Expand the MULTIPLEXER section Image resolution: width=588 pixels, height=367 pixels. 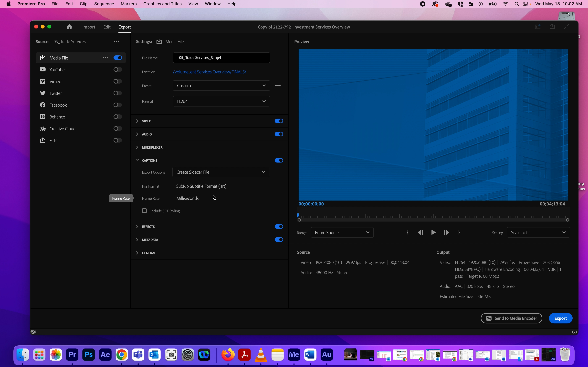click(x=137, y=147)
